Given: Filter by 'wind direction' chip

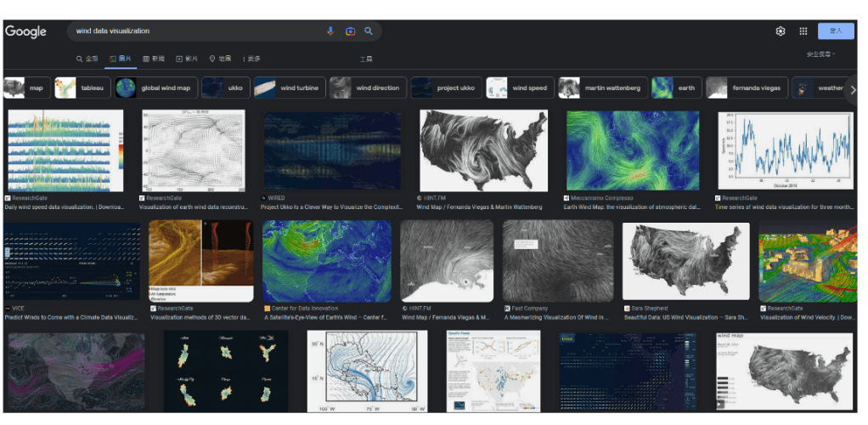Looking at the screenshot, I should pyautogui.click(x=366, y=88).
